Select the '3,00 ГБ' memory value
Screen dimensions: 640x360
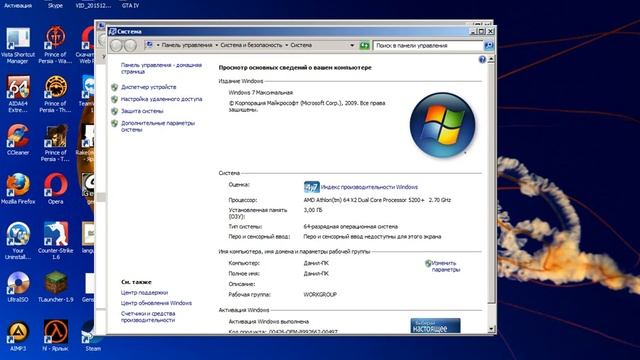pyautogui.click(x=313, y=210)
